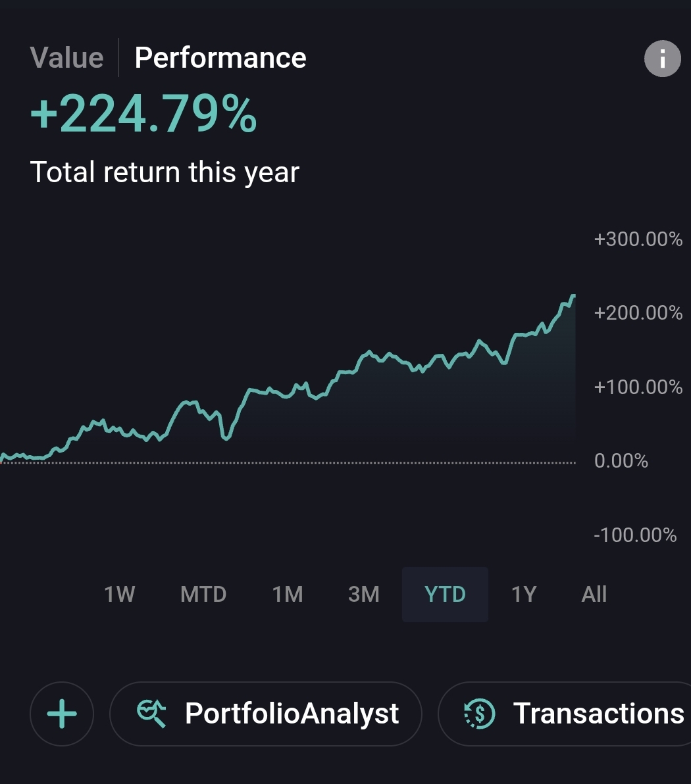Click the Transactions dollar history icon

(479, 714)
